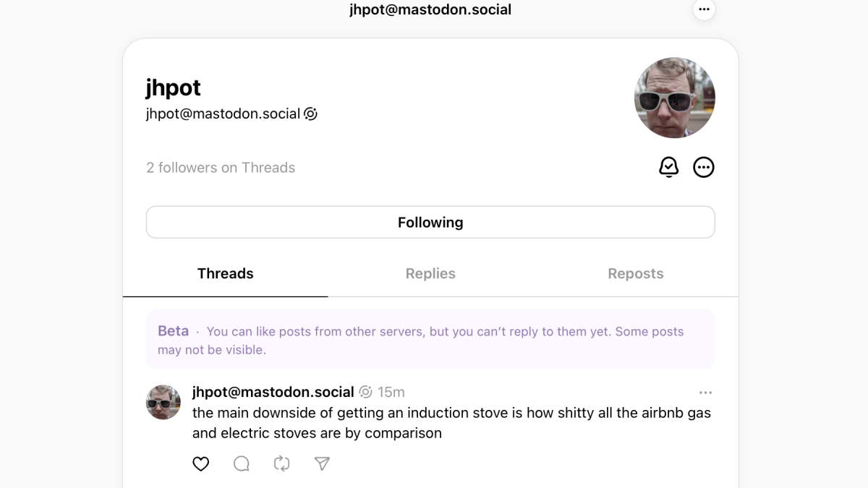Click fediverse icon next to post author
Image resolution: width=868 pixels, height=488 pixels.
click(366, 392)
